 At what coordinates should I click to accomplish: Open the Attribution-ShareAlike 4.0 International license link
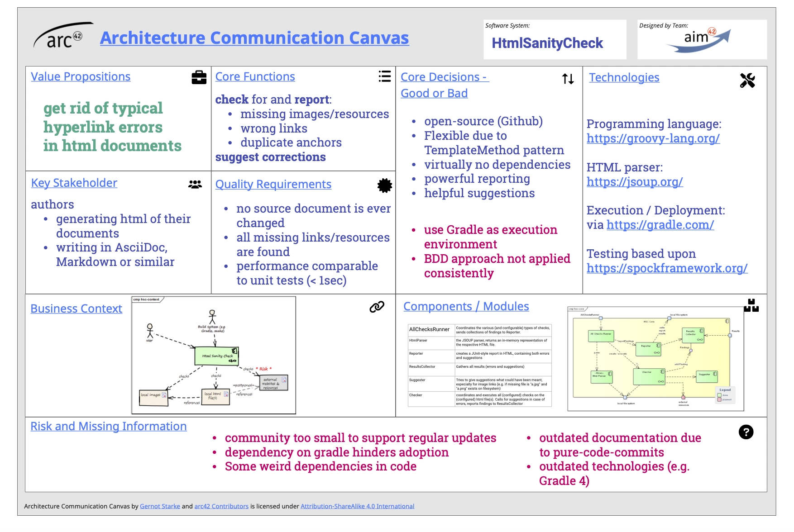click(x=357, y=506)
